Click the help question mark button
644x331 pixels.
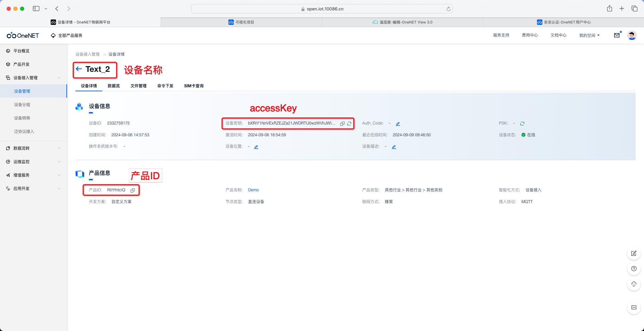coord(634,269)
